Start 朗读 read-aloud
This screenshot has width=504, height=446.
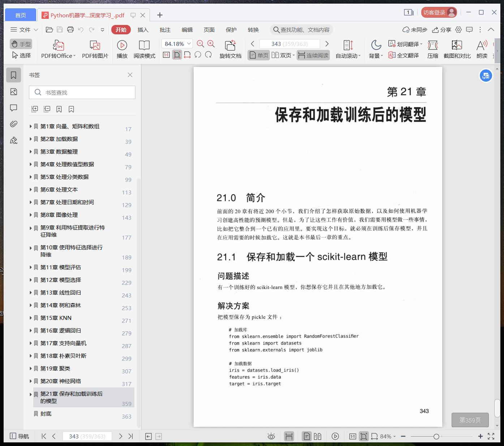[x=482, y=49]
